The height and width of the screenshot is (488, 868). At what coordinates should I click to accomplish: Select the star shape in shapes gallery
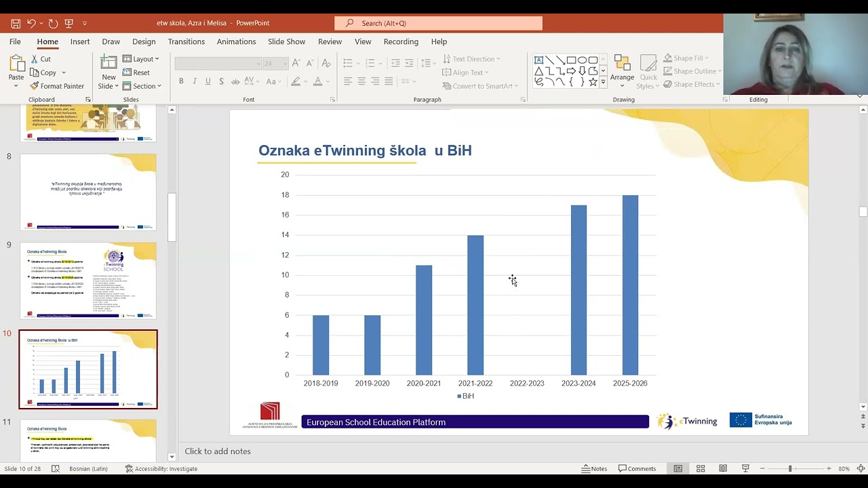click(x=593, y=81)
